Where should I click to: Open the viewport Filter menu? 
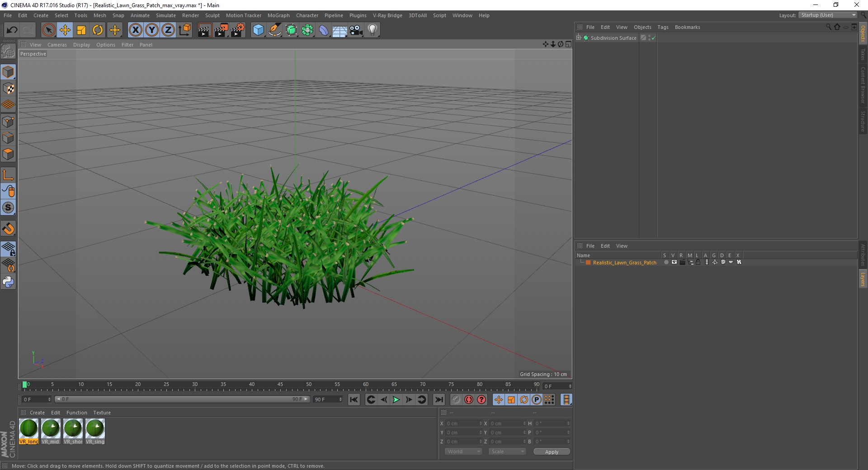127,45
